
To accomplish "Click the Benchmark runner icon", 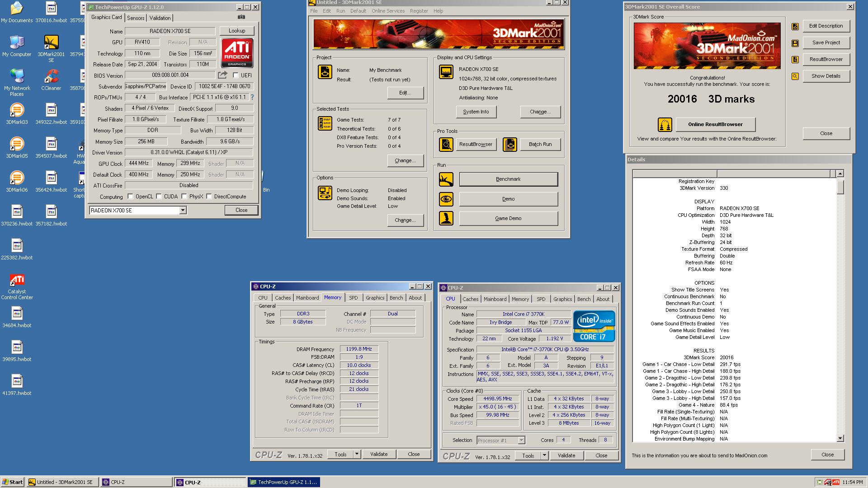I will 446,179.
